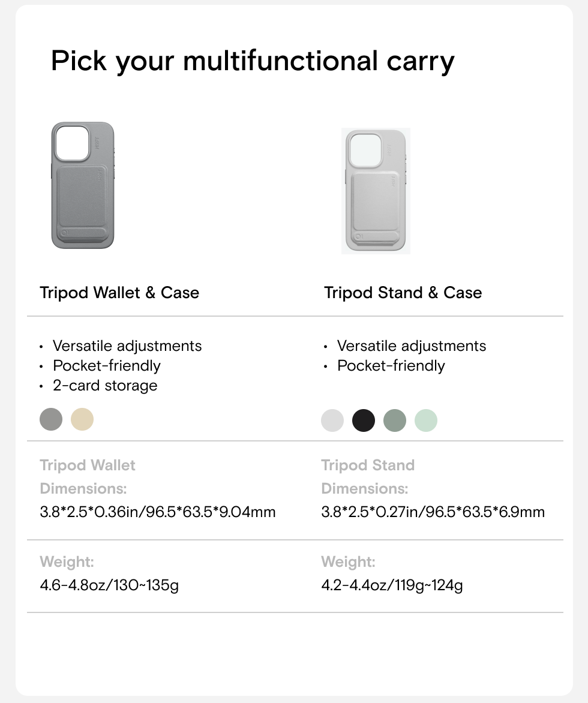Click "2-card storage" feature text
Screen dimensions: 588x703
[x=105, y=385]
